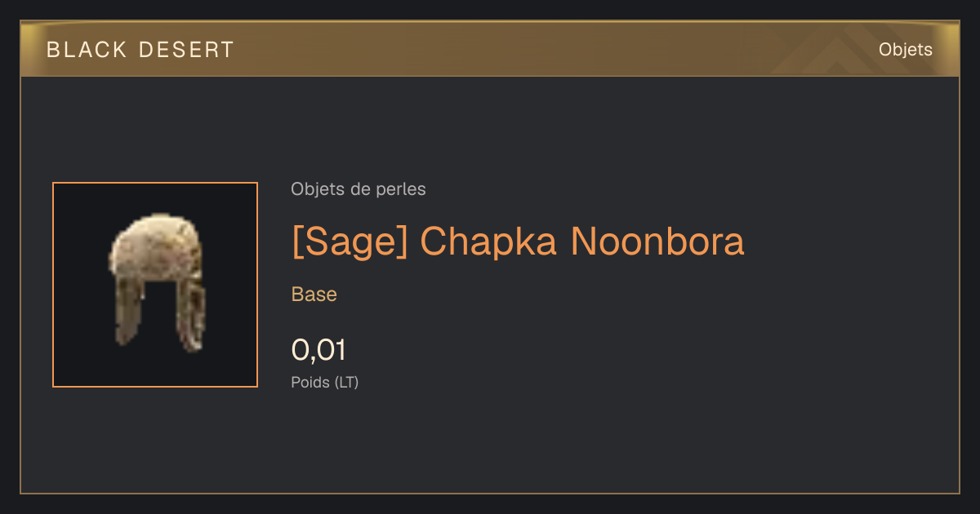The image size is (980, 514).
Task: Click the word DESERT in the header
Action: pos(187,50)
